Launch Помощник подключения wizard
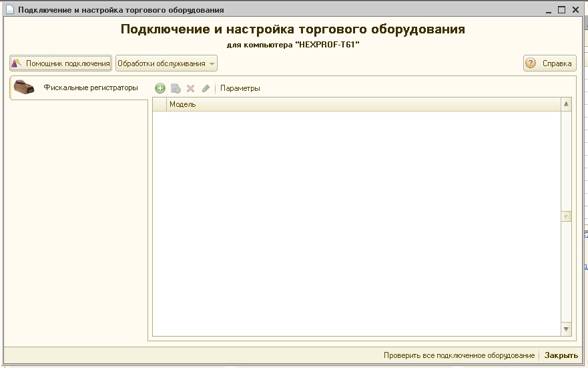 60,63
